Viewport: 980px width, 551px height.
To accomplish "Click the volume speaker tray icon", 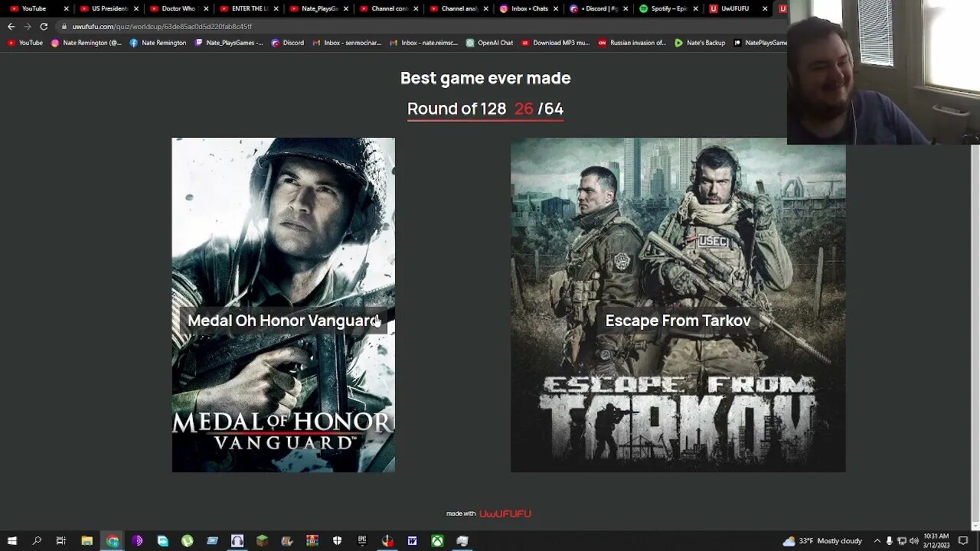I will (x=913, y=541).
